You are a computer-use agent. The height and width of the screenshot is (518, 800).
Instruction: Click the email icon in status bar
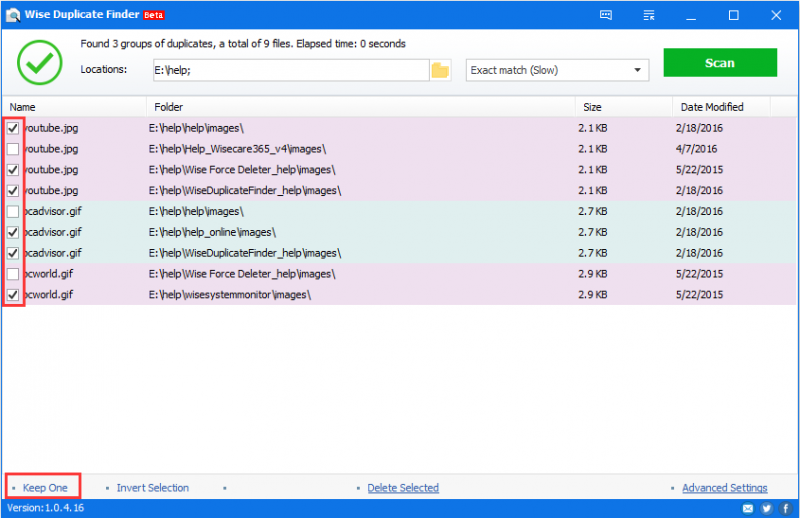pos(747,508)
